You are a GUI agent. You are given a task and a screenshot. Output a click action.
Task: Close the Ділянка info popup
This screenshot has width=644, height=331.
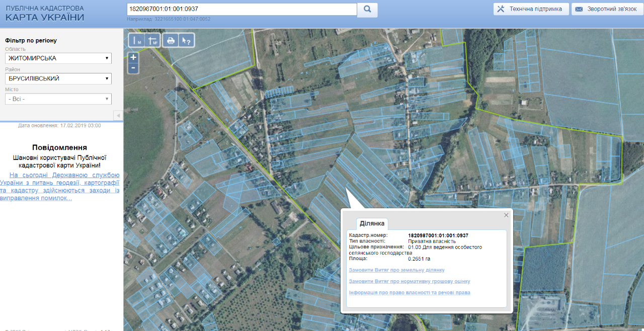click(506, 215)
